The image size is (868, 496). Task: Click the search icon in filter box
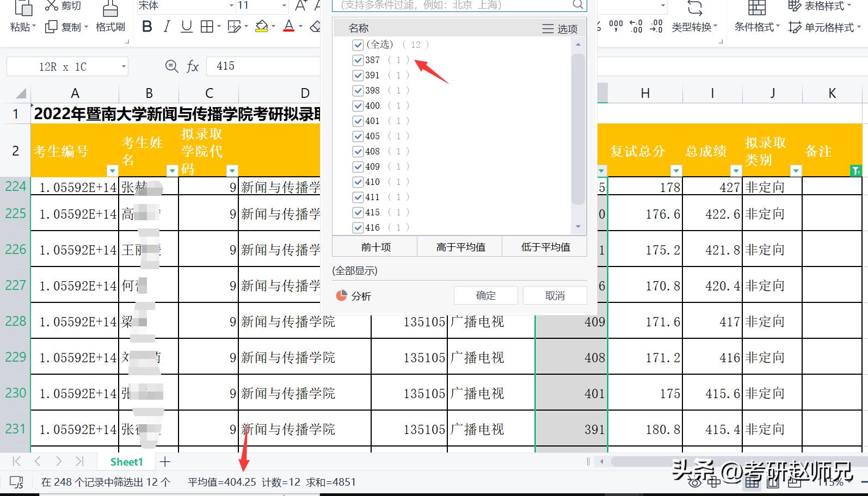[578, 5]
